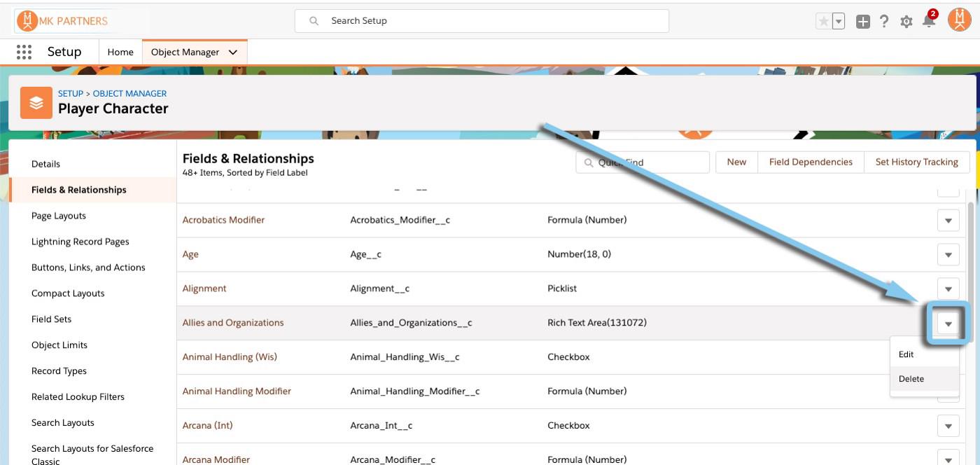The width and height of the screenshot is (980, 465).
Task: Open the Allies and Organizations field link
Action: (233, 323)
